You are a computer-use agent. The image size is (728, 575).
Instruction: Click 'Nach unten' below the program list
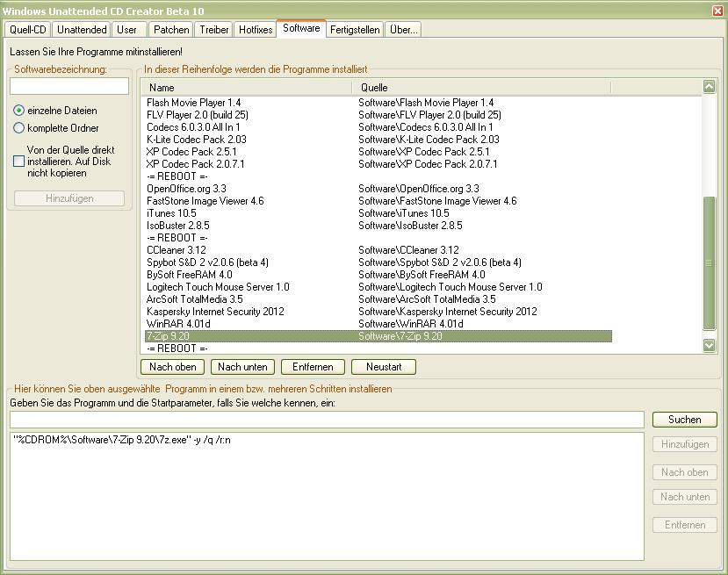point(242,367)
